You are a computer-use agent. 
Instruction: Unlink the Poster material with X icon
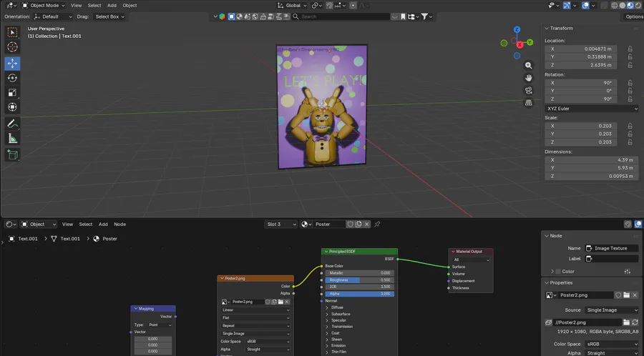click(367, 224)
